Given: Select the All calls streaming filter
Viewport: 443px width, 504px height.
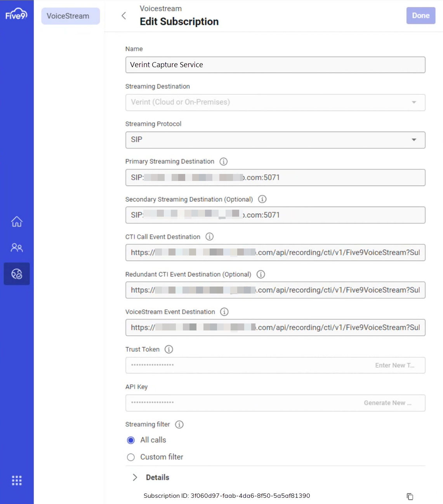Looking at the screenshot, I should coord(131,440).
